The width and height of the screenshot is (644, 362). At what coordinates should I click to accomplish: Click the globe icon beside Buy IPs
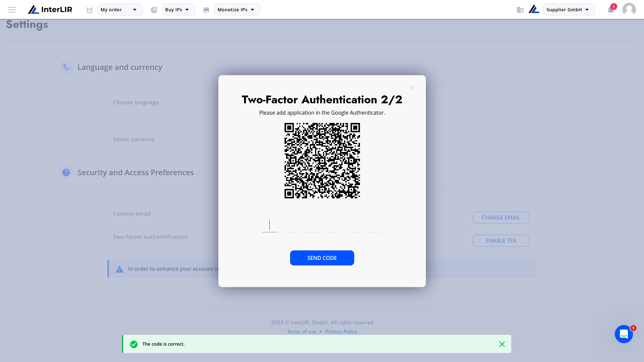154,10
